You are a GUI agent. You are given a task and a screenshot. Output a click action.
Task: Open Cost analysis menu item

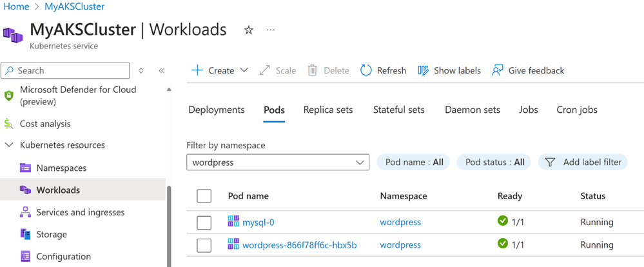(45, 124)
